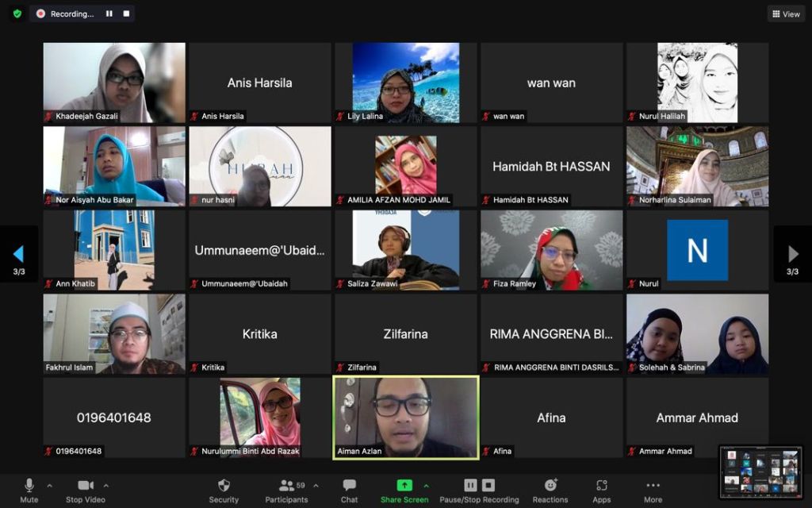Expand Participants options arrow
Screen dimensions: 812x508
[316, 485]
